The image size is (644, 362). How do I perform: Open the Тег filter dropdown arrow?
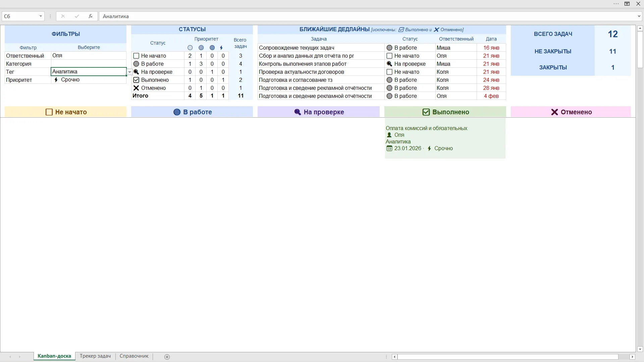(x=129, y=72)
